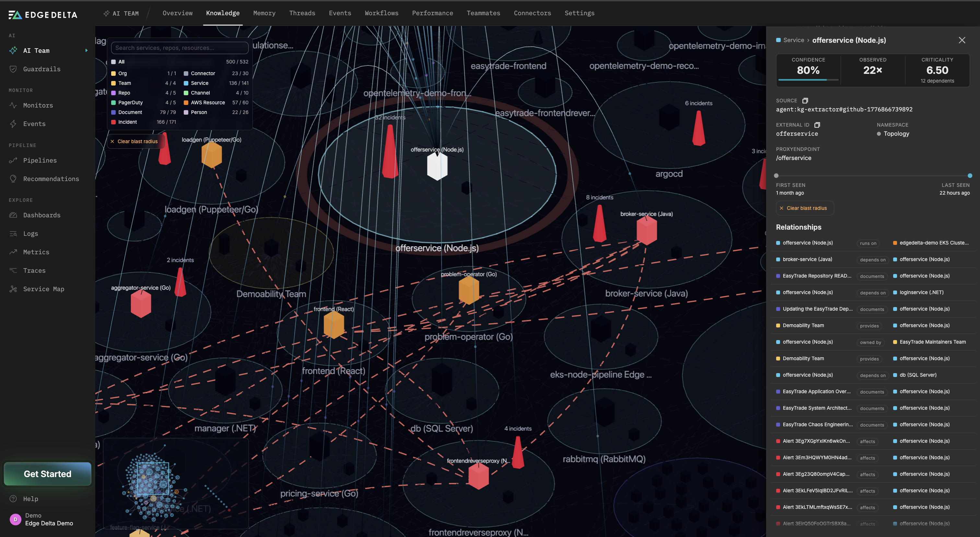This screenshot has height=537, width=980.
Task: Click the Get Started button
Action: (x=48, y=474)
